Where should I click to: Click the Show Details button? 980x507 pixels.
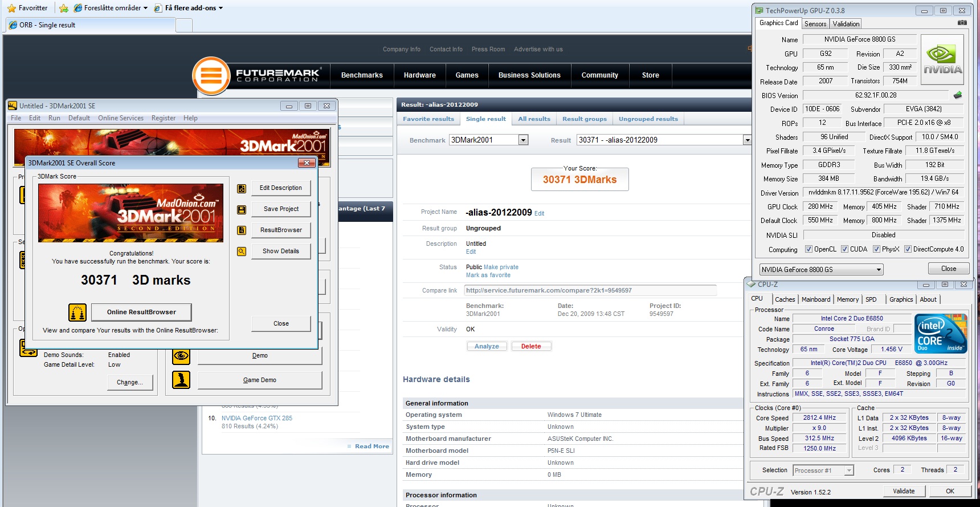click(x=281, y=252)
